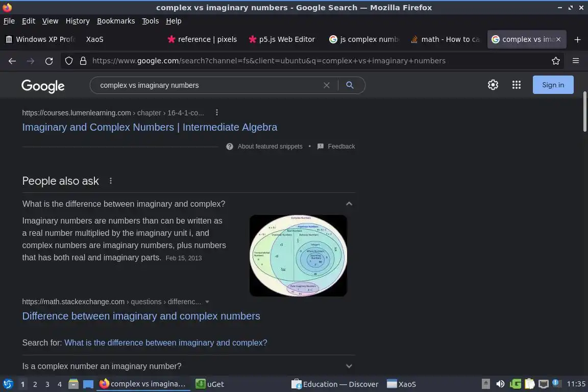Clear the Google search box text
Viewport: 588px width, 392px height.
pyautogui.click(x=326, y=85)
